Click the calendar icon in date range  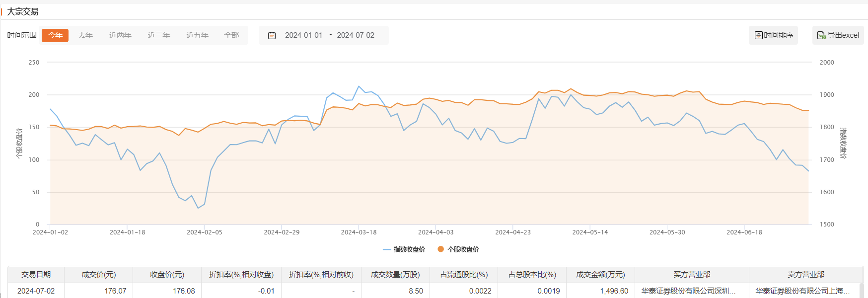pyautogui.click(x=272, y=35)
